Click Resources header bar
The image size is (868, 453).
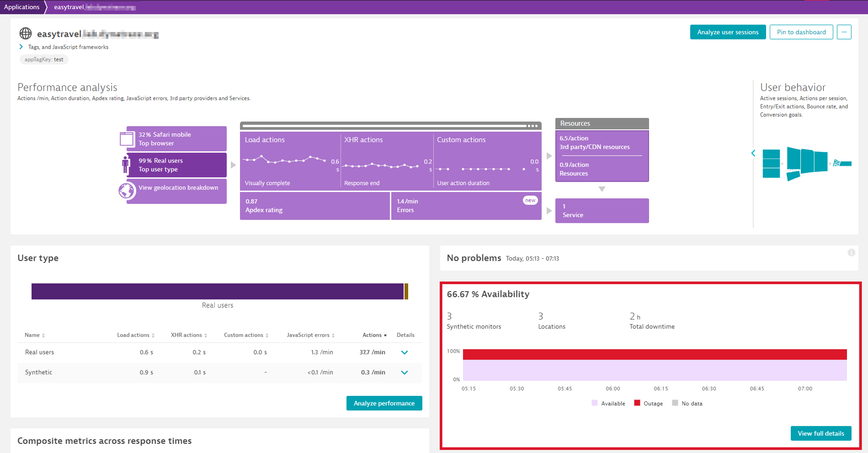(602, 123)
